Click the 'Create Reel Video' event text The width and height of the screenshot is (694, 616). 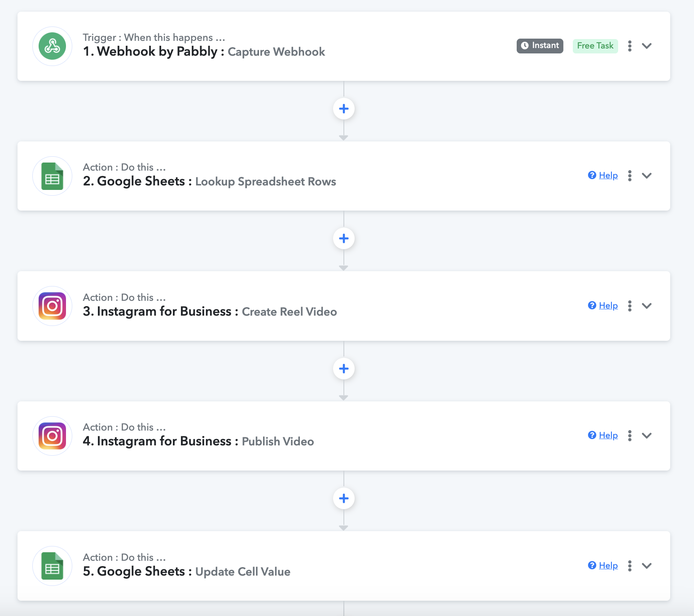click(x=290, y=312)
